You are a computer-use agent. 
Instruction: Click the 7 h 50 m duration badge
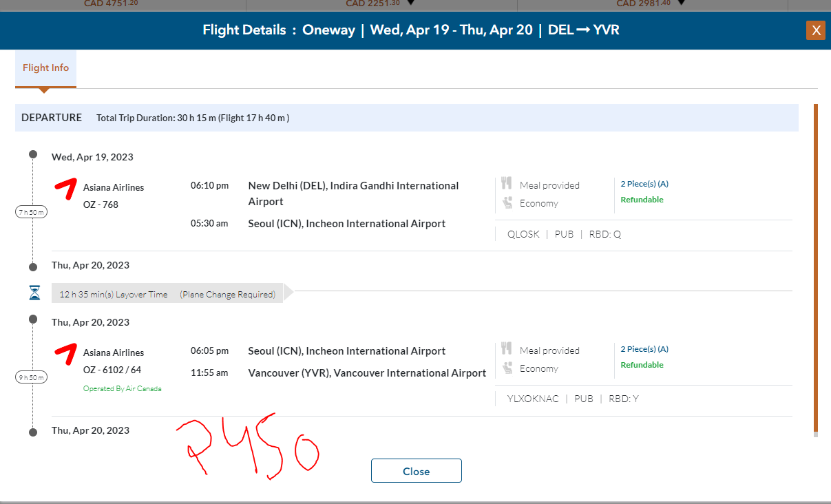point(32,212)
